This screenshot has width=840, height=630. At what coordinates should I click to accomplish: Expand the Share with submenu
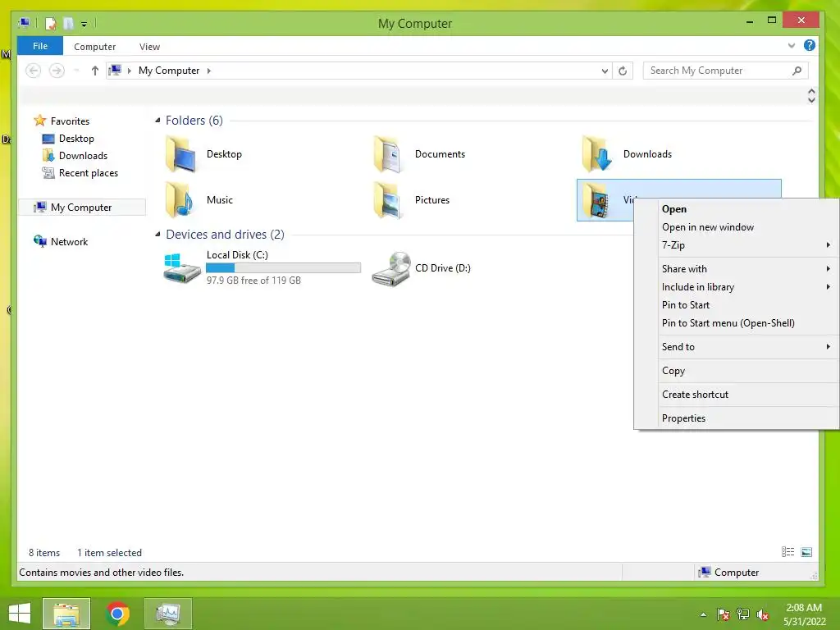(x=829, y=268)
